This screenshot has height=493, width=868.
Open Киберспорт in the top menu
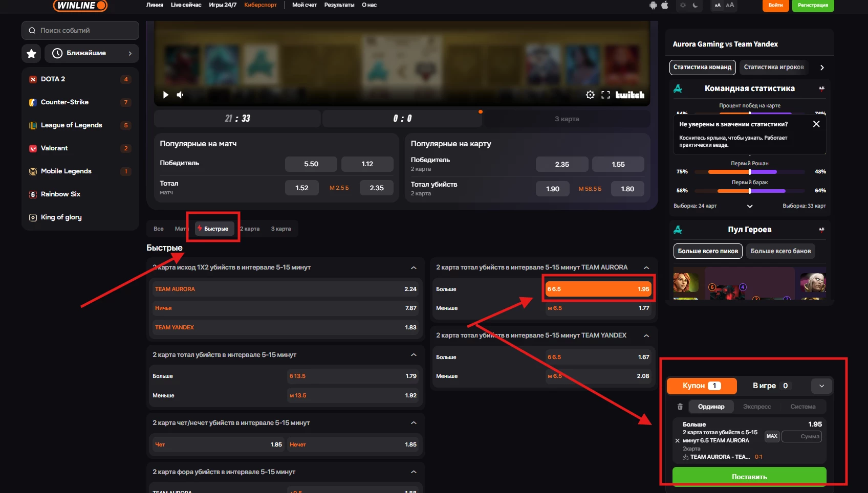click(x=261, y=5)
